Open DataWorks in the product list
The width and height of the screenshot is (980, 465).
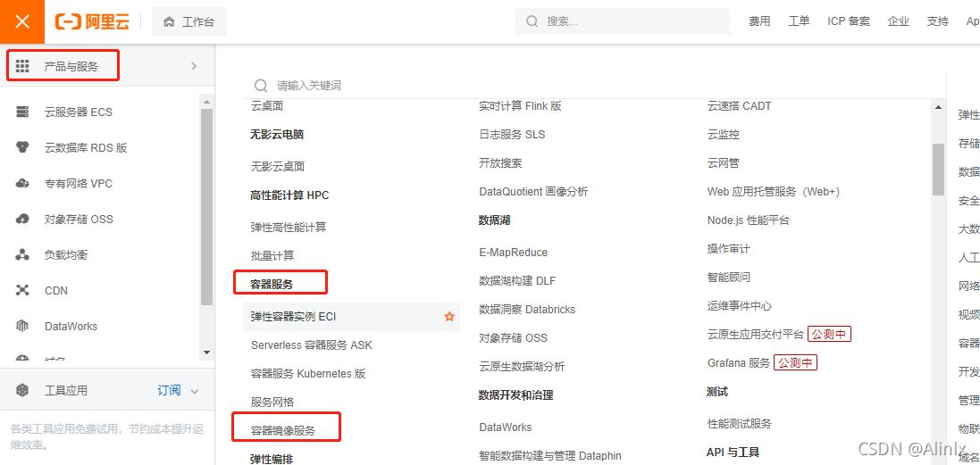506,428
